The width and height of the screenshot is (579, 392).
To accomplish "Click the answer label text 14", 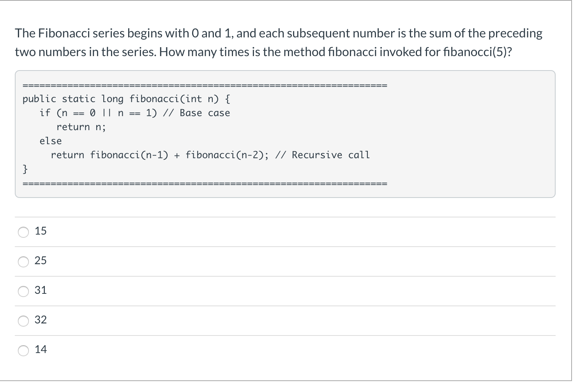I will coord(41,349).
